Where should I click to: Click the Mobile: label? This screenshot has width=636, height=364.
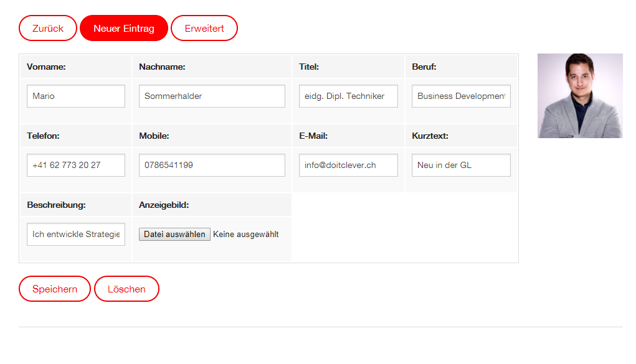(154, 136)
